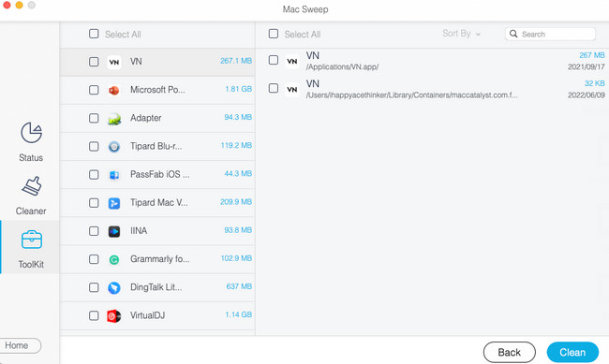The width and height of the screenshot is (609, 364).
Task: Click the blue Clean button
Action: click(572, 352)
